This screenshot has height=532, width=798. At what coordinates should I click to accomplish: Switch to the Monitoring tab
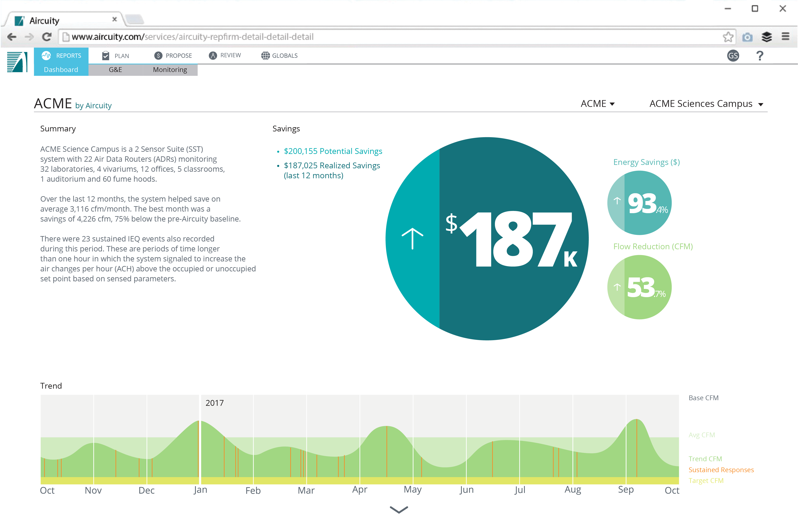tap(170, 70)
